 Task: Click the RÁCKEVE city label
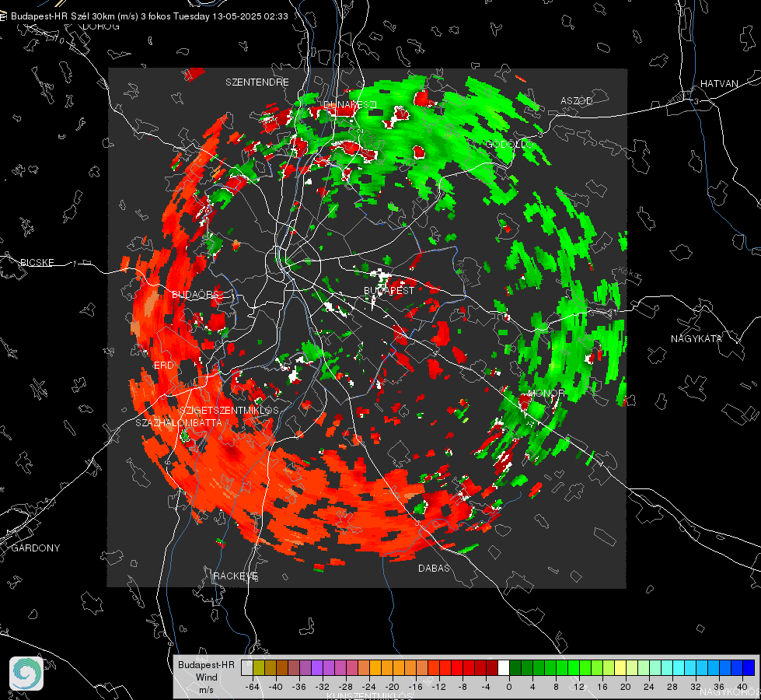[236, 576]
